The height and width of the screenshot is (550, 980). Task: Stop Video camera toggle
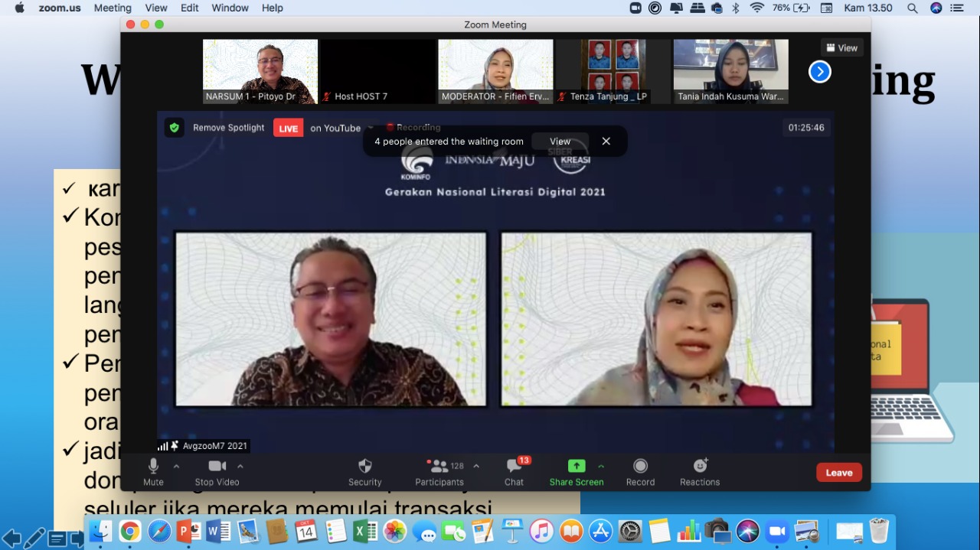pyautogui.click(x=217, y=467)
